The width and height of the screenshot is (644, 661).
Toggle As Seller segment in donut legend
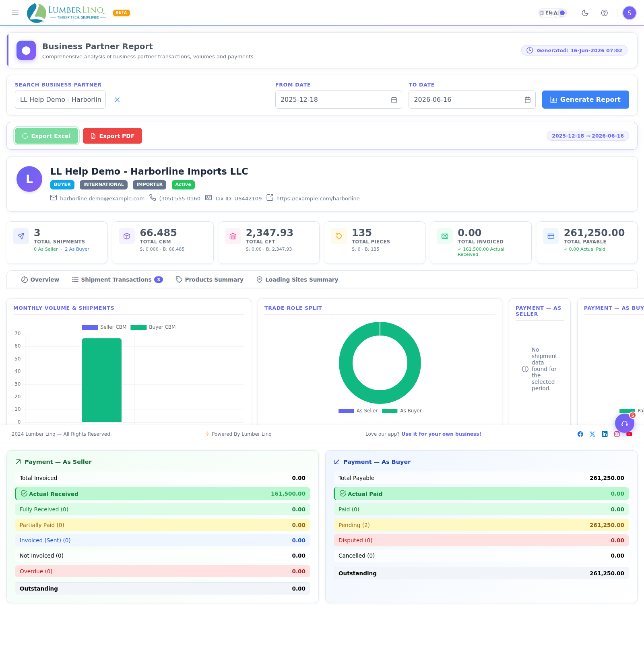pyautogui.click(x=358, y=411)
